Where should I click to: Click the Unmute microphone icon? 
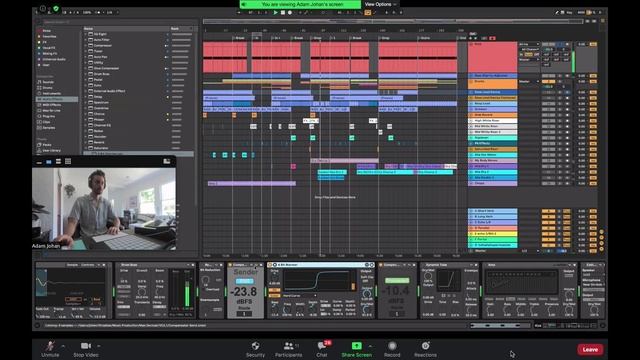tap(50, 346)
